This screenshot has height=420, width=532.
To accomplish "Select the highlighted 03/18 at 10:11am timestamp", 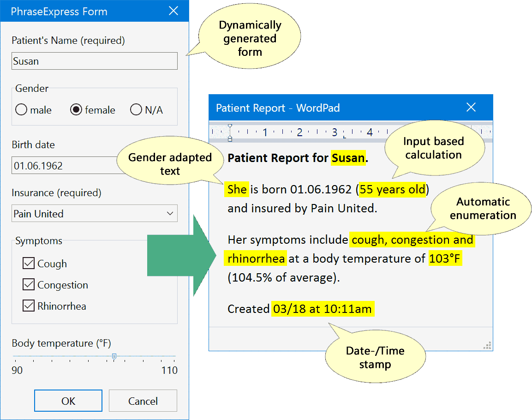I will click(x=323, y=309).
